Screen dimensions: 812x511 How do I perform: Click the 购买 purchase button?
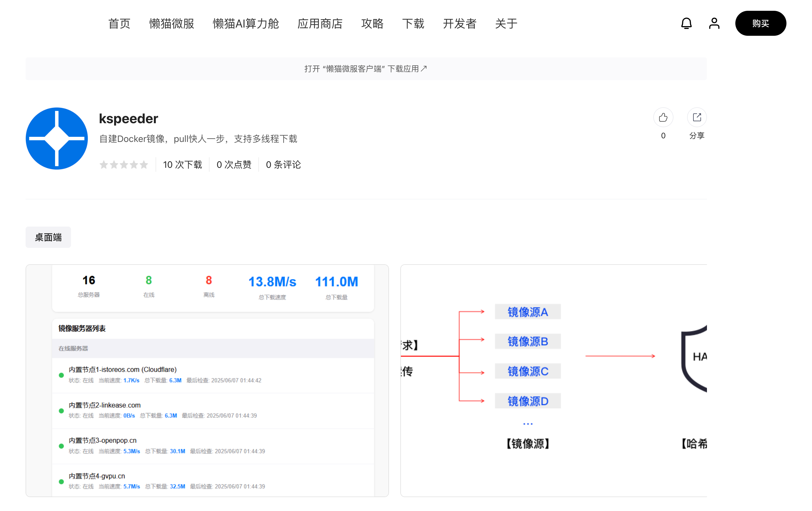click(x=760, y=24)
